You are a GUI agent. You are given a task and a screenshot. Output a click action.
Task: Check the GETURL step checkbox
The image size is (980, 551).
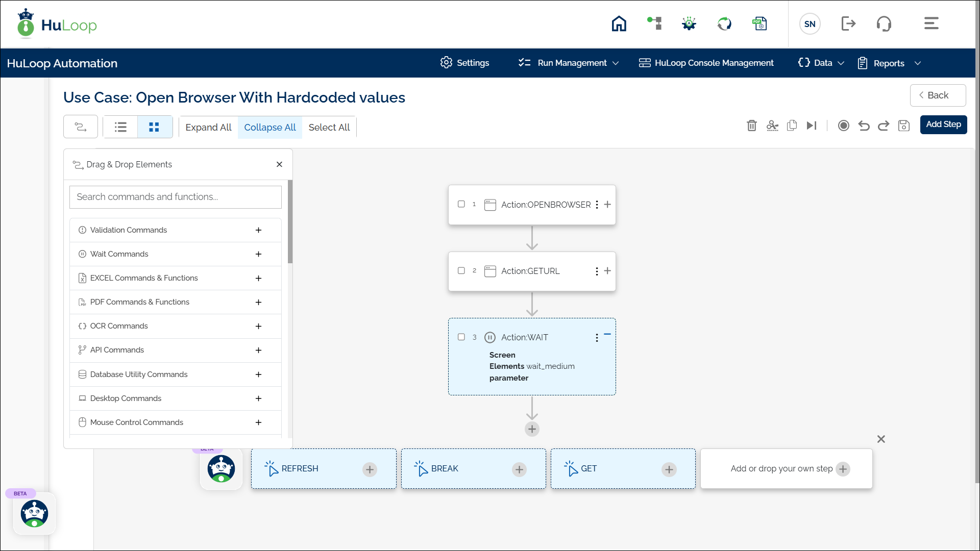(x=461, y=271)
